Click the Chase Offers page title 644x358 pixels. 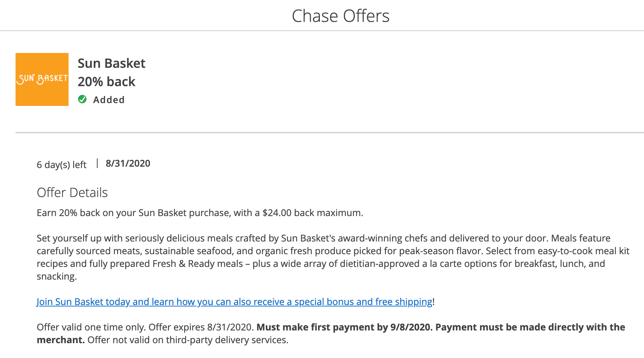click(x=340, y=16)
